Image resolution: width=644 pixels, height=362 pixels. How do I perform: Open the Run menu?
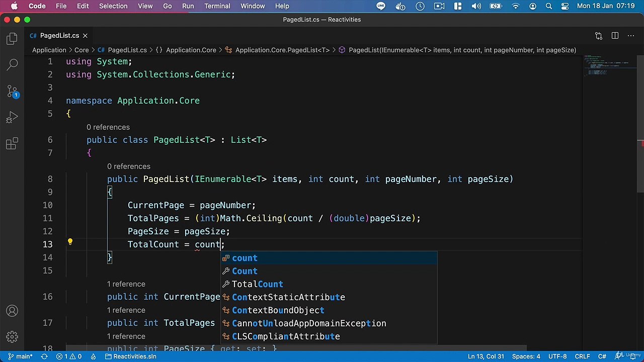[x=188, y=6]
